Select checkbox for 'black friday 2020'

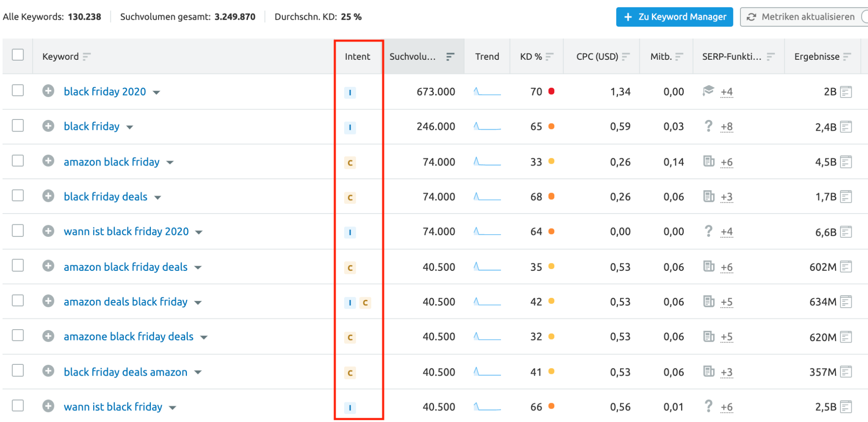tap(18, 90)
